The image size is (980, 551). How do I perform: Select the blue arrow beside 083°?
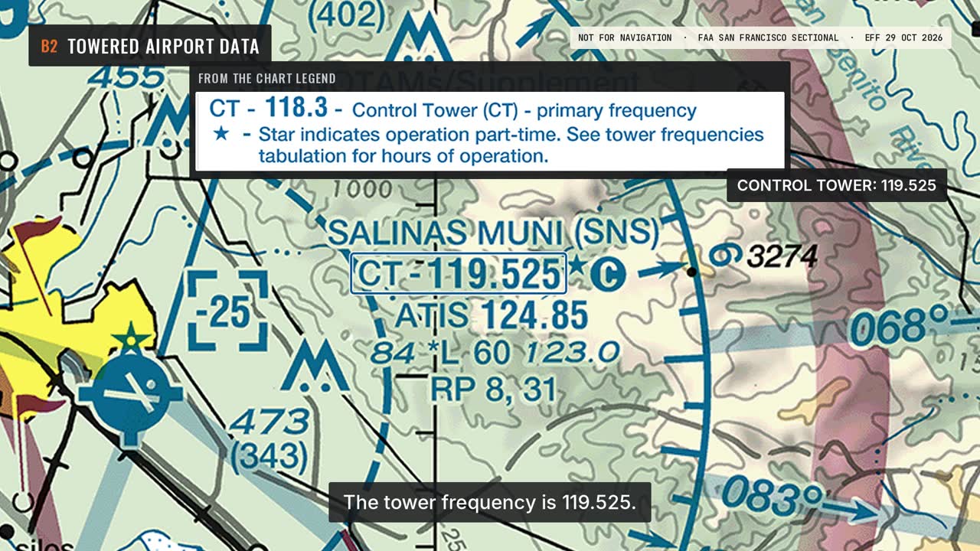(848, 510)
